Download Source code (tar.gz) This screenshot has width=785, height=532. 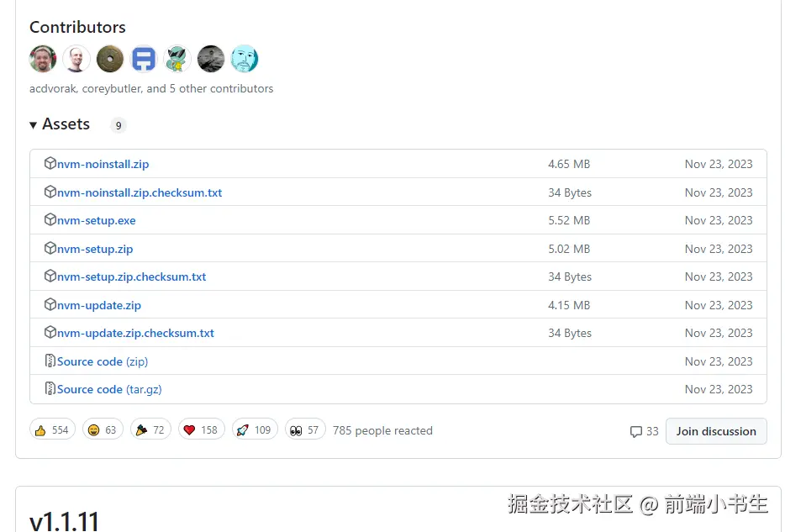click(109, 389)
